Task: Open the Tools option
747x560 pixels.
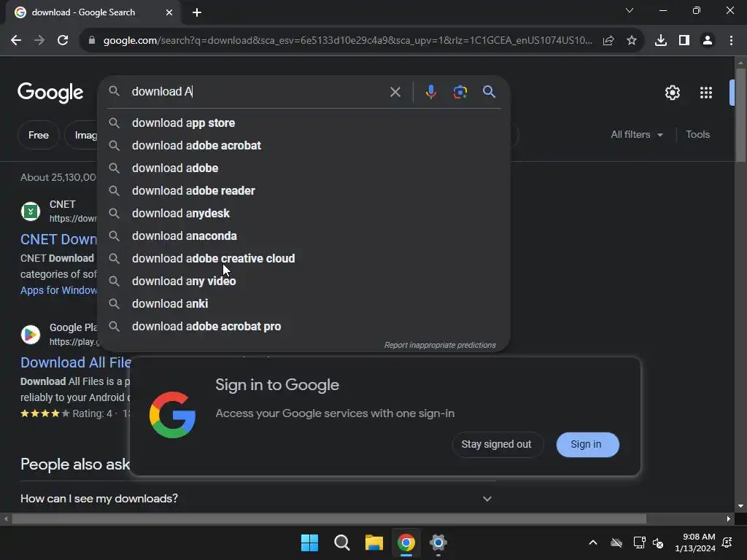Action: pyautogui.click(x=697, y=135)
